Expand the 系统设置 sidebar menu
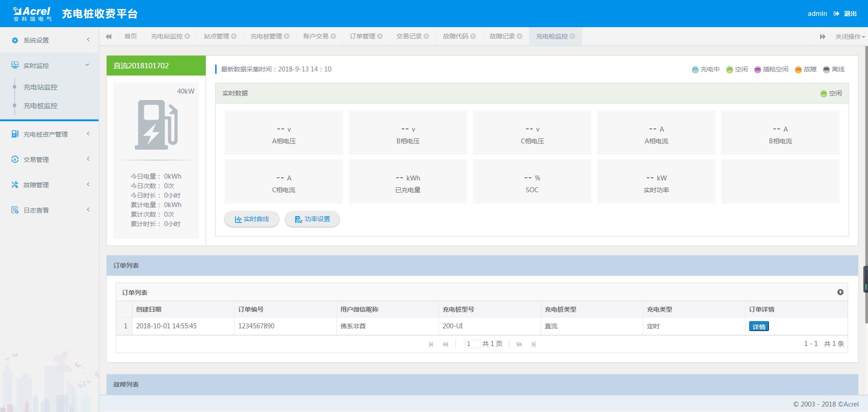Screen dimensions: 868x412 point(88,40)
